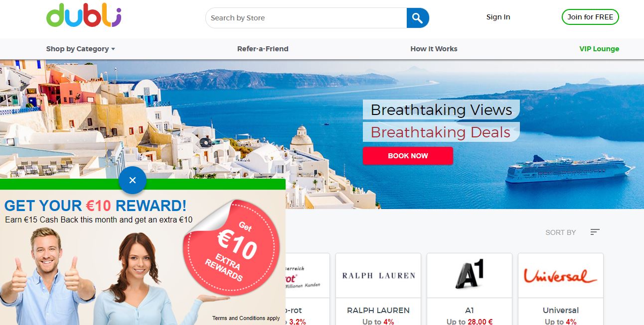Open the How It Works page
This screenshot has height=325, width=644.
pyautogui.click(x=434, y=49)
